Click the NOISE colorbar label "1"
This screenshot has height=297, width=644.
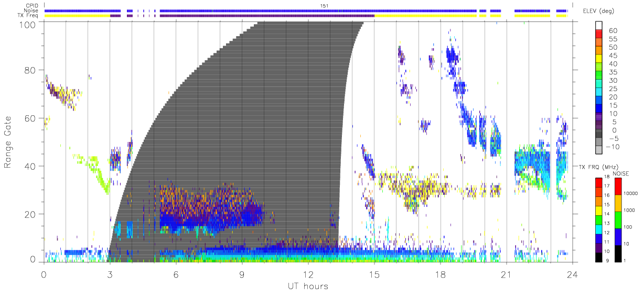coord(624,260)
